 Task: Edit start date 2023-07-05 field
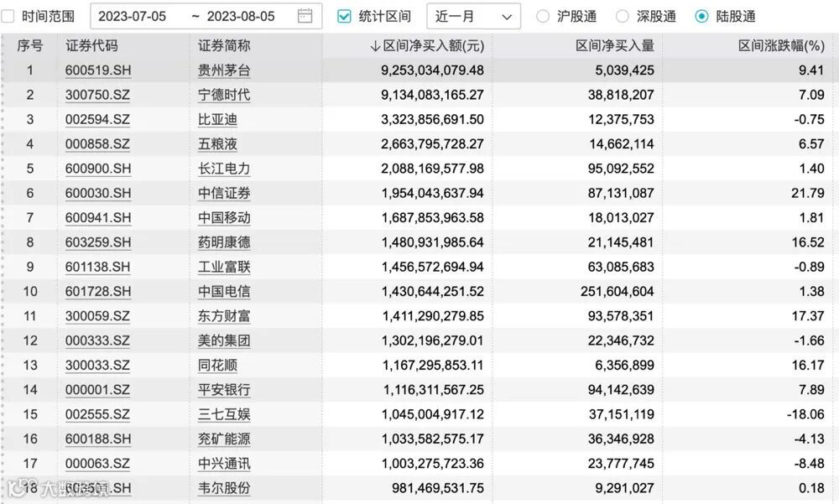tap(133, 17)
